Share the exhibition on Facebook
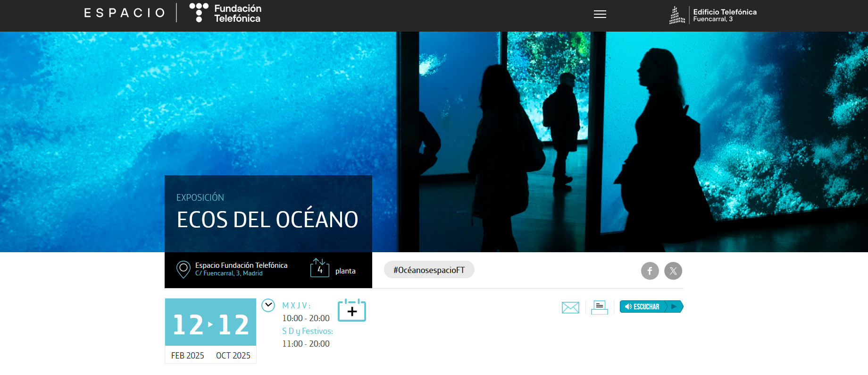This screenshot has height=375, width=868. [650, 271]
